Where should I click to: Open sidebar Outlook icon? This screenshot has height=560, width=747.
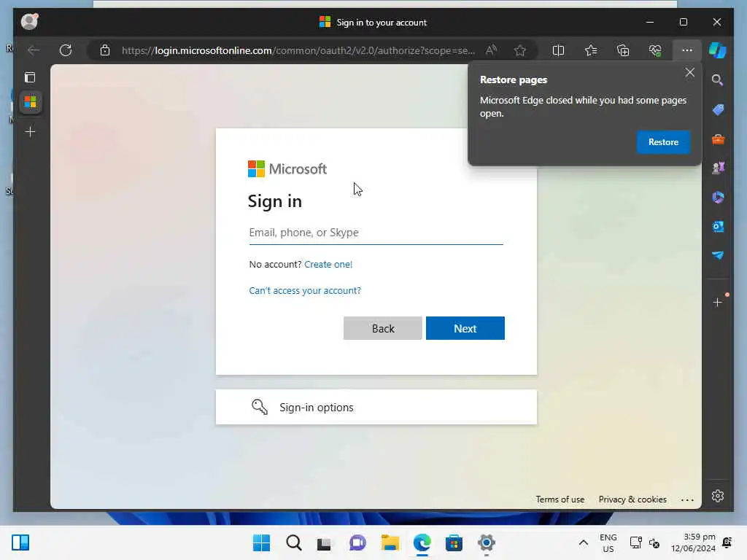718,227
